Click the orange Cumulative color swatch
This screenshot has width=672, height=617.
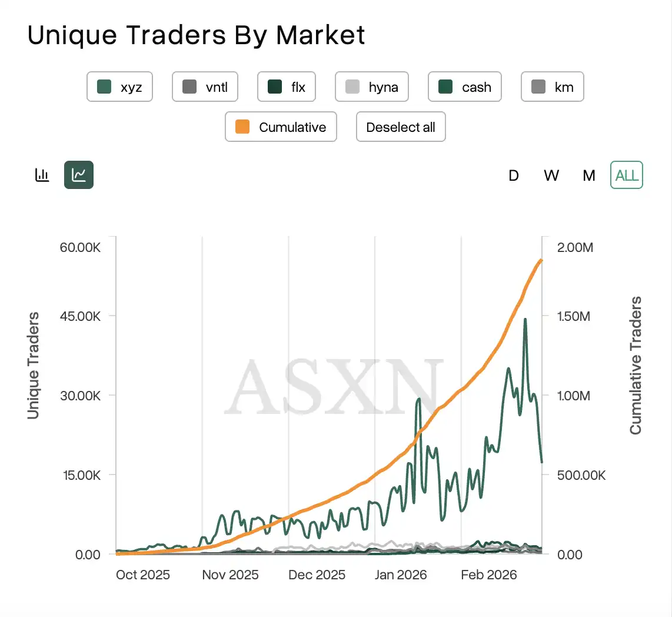[x=242, y=127]
